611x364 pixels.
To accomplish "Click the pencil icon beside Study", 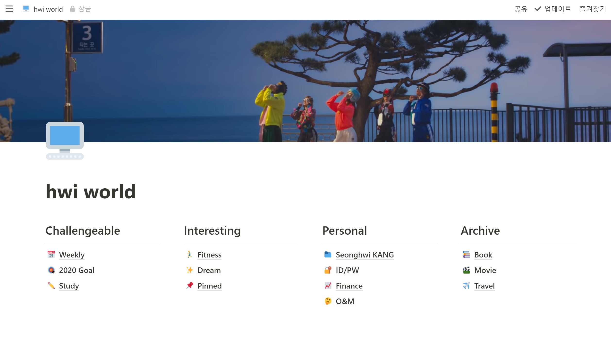I will 51,285.
